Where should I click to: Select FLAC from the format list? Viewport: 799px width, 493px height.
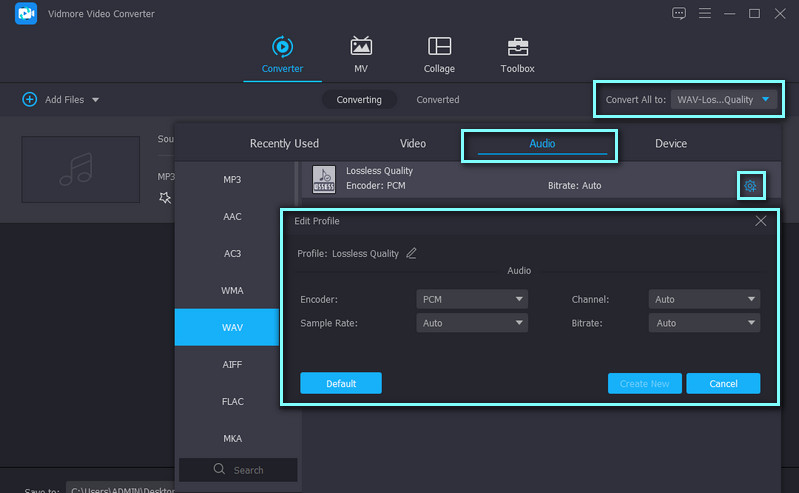click(x=232, y=402)
